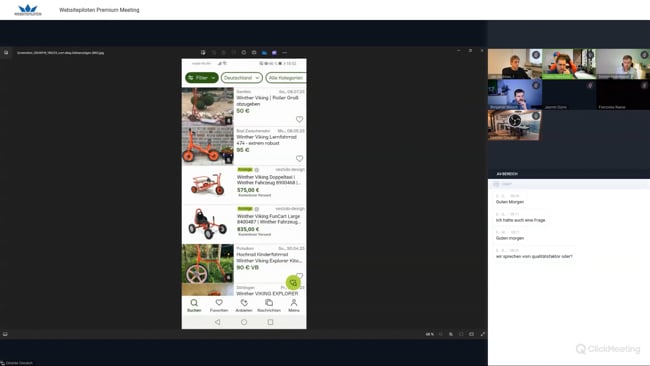Click the viewer icon left of the file name
The height and width of the screenshot is (366, 650).
(x=6, y=53)
